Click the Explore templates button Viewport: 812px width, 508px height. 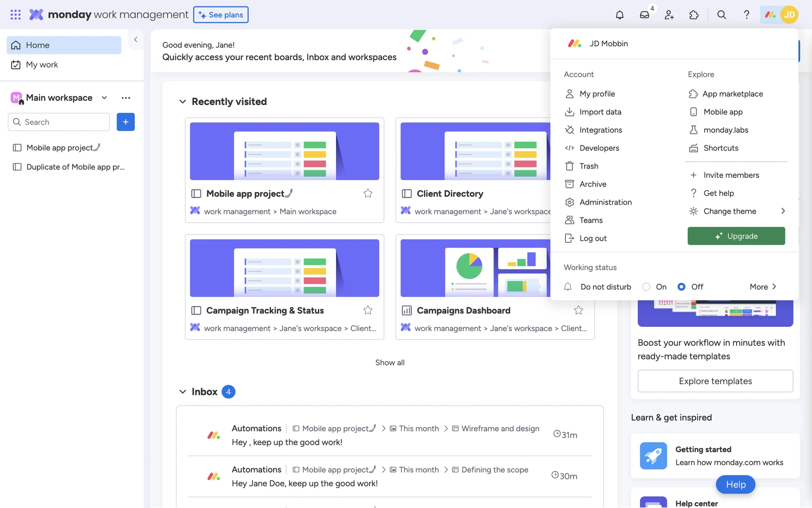tap(715, 381)
